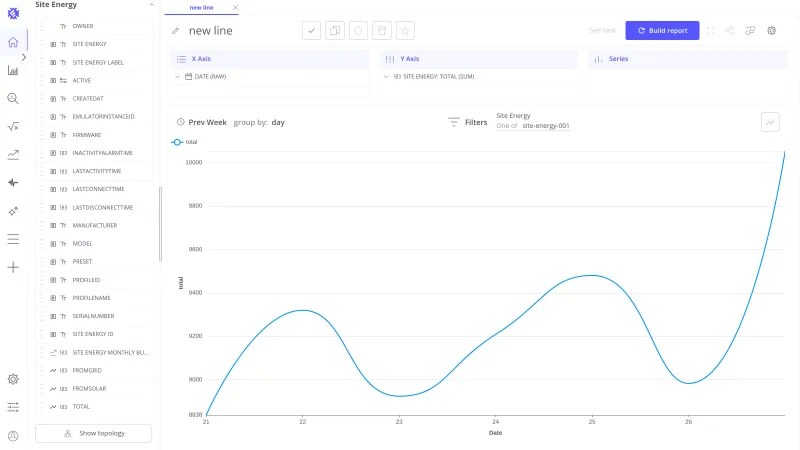This screenshot has height=450, width=800.
Task: Click the Show topology button
Action: [x=93, y=434]
